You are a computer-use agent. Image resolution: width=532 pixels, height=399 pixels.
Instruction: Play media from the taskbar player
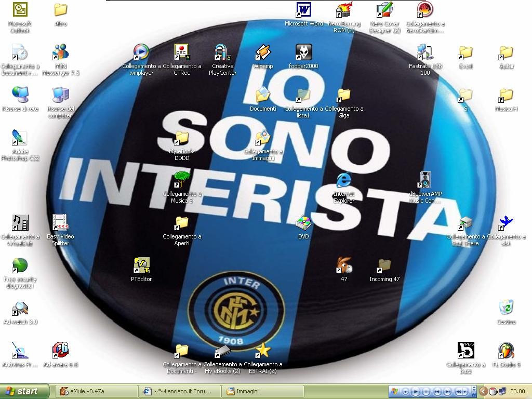point(416,392)
